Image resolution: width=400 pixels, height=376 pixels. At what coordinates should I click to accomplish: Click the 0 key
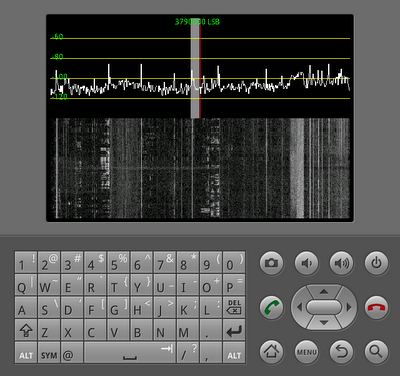tap(234, 262)
